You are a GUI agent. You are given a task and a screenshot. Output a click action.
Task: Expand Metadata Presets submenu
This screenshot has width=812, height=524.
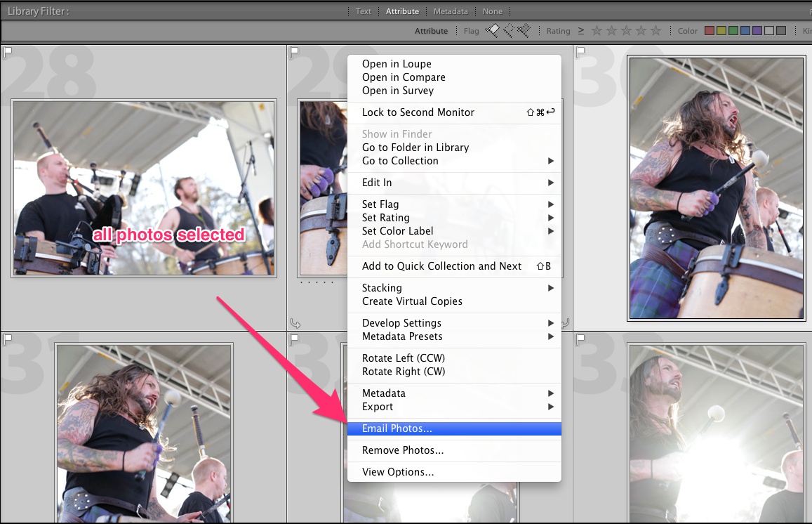tap(454, 337)
